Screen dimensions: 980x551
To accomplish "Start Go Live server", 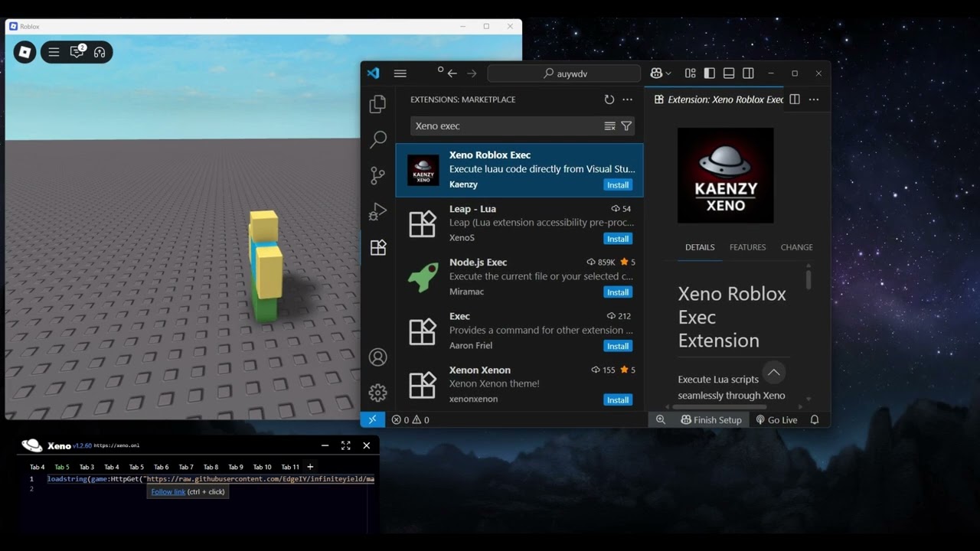I will coord(776,419).
